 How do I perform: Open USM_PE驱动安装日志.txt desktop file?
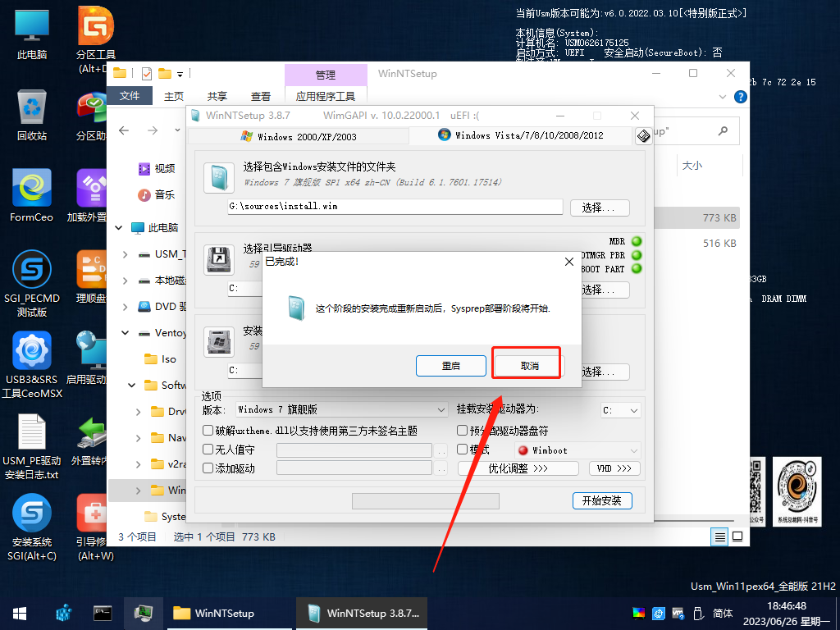(x=32, y=447)
